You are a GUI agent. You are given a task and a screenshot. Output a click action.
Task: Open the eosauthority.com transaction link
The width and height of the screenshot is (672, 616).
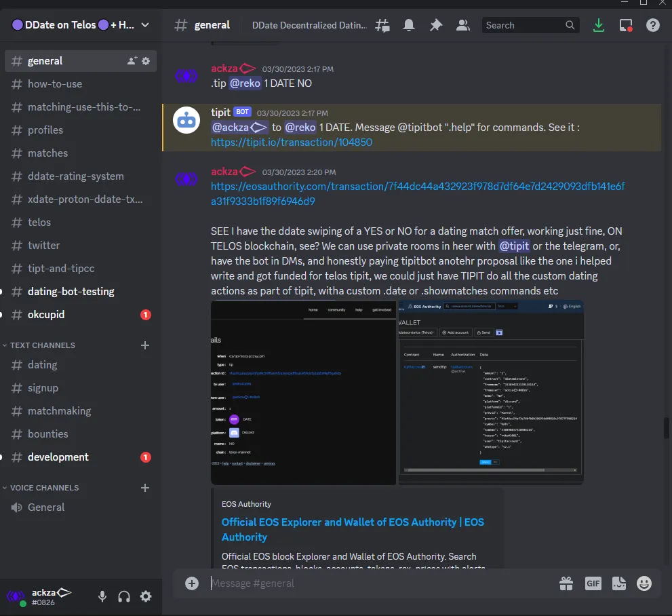(418, 194)
